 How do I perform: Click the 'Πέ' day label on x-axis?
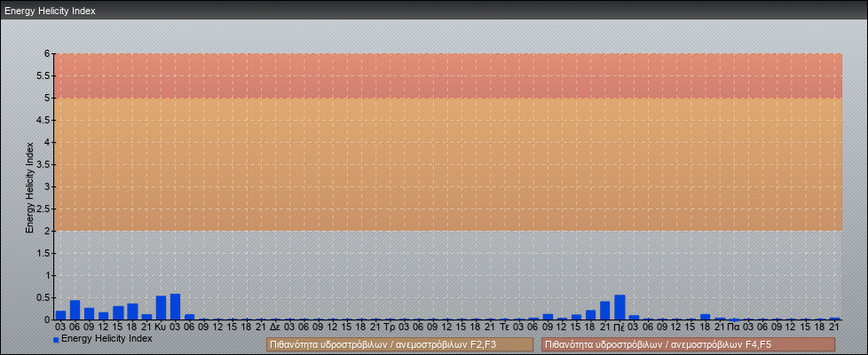(619, 327)
